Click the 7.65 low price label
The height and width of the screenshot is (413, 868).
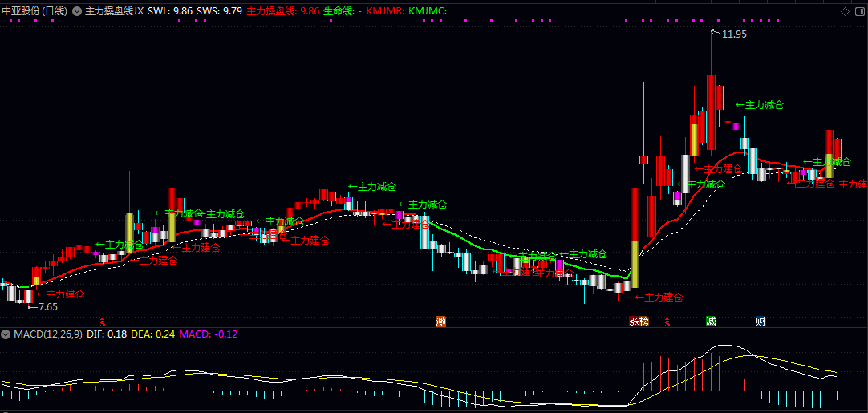(x=47, y=306)
